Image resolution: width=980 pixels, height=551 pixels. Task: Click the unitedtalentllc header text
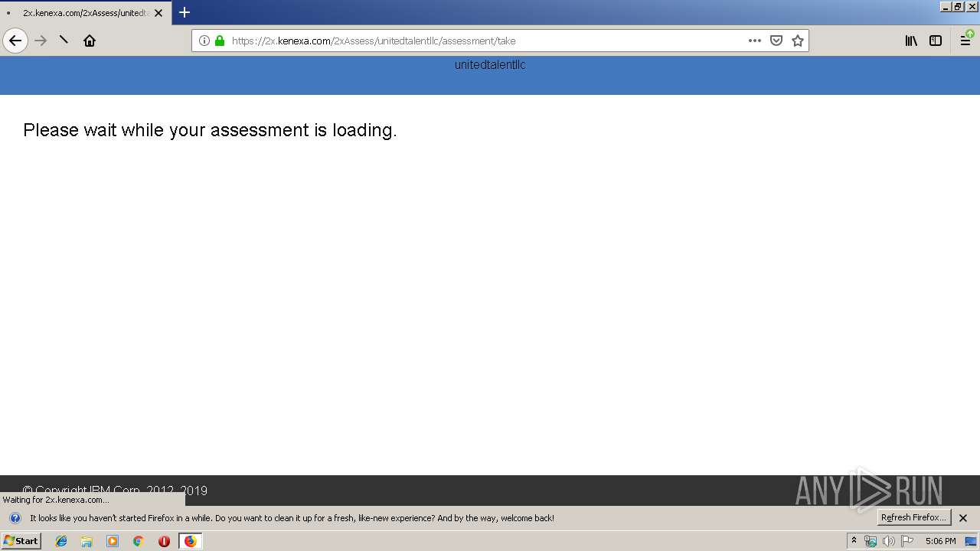click(490, 65)
